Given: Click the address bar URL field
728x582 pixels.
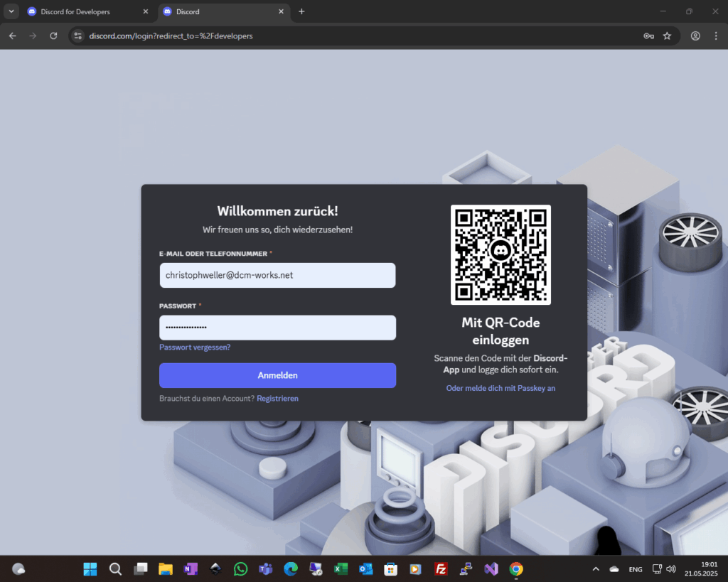Looking at the screenshot, I should click(x=362, y=36).
